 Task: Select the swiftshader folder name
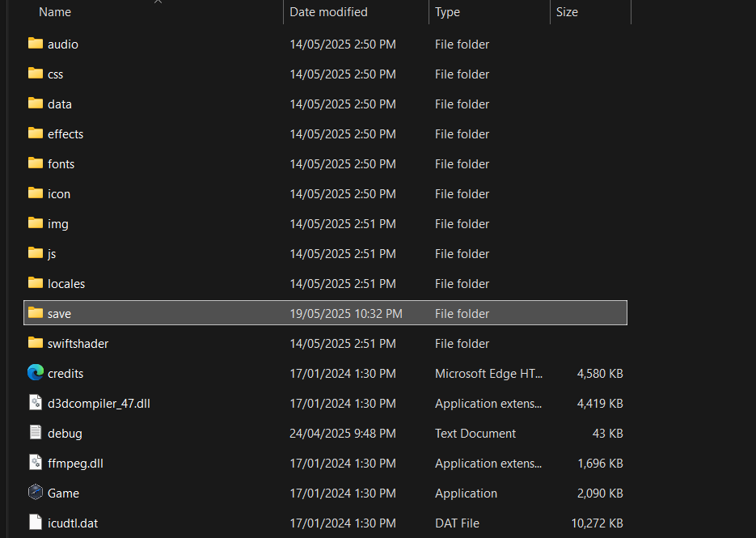point(78,344)
